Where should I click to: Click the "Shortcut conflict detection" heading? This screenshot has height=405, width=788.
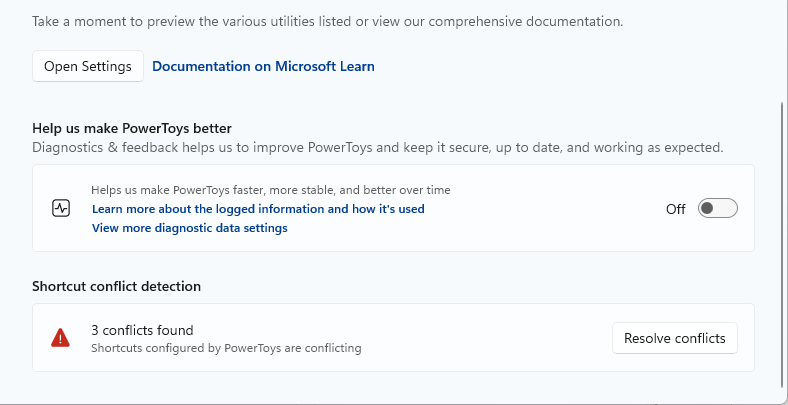(x=117, y=286)
